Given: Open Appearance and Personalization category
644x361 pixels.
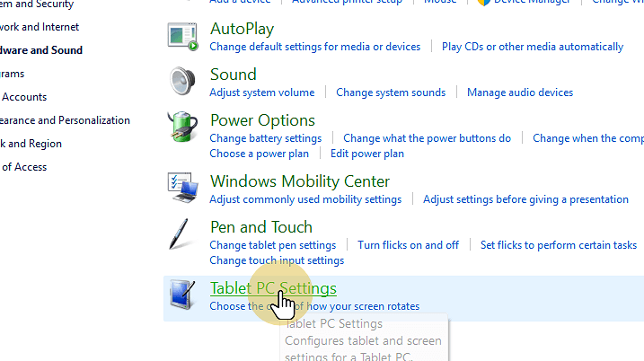Looking at the screenshot, I should [x=65, y=120].
